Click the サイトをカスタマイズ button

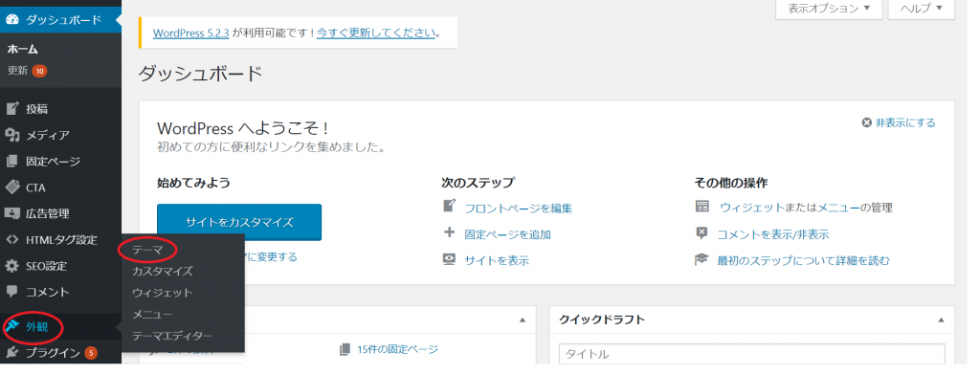(x=239, y=222)
